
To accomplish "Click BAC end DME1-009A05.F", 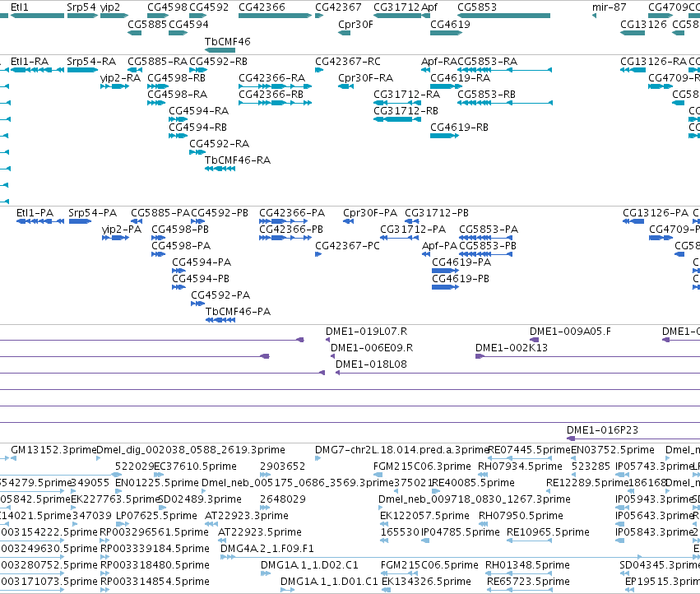I will point(534,340).
